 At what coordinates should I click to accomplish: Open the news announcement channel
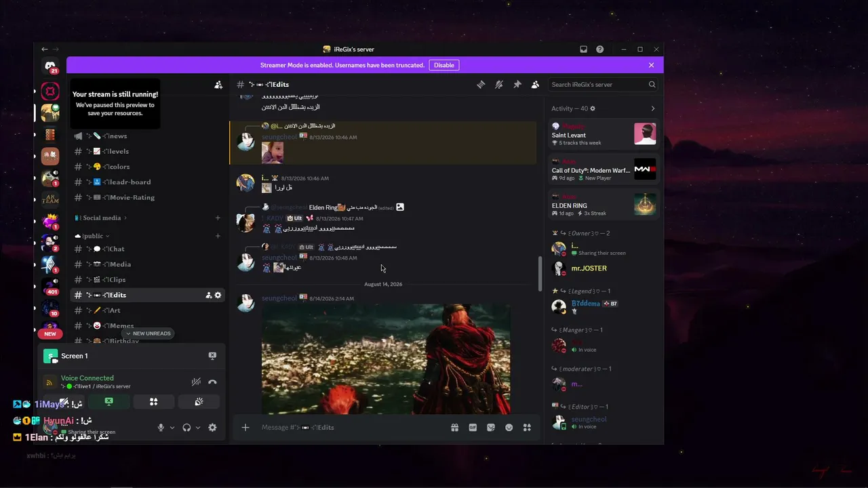(x=149, y=136)
